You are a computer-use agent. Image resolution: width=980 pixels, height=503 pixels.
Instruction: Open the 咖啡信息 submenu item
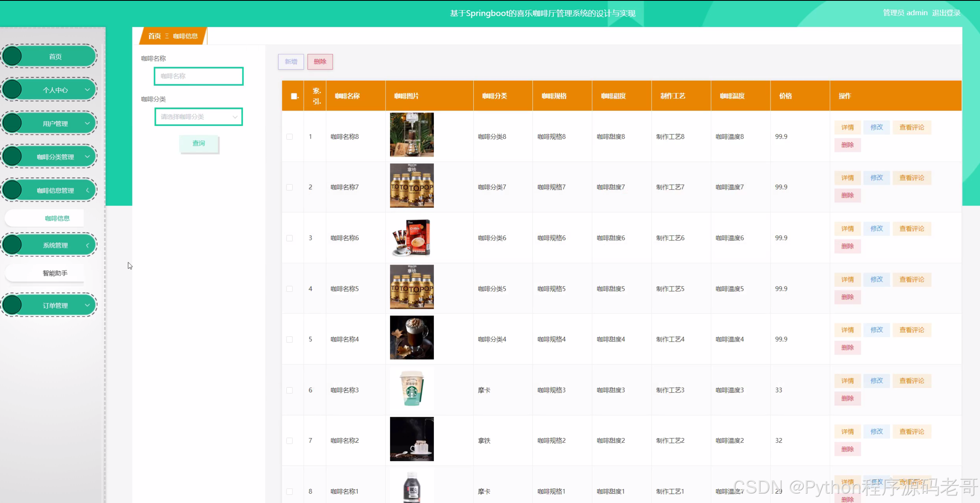tap(57, 218)
